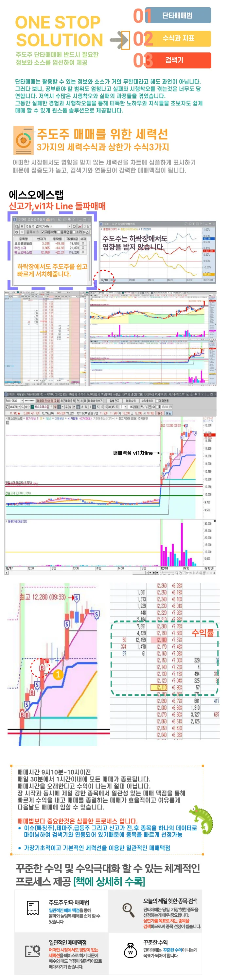The image size is (229, 980).
Task: Toggle the 자동삭제 checkbox in the search window
Action: 43,232
